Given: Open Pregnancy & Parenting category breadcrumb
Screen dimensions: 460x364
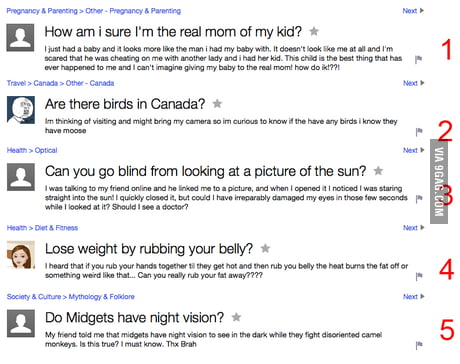Looking at the screenshot, I should point(42,11).
